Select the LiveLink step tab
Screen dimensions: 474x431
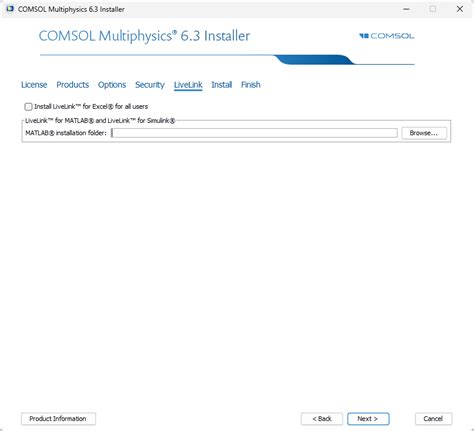point(188,85)
